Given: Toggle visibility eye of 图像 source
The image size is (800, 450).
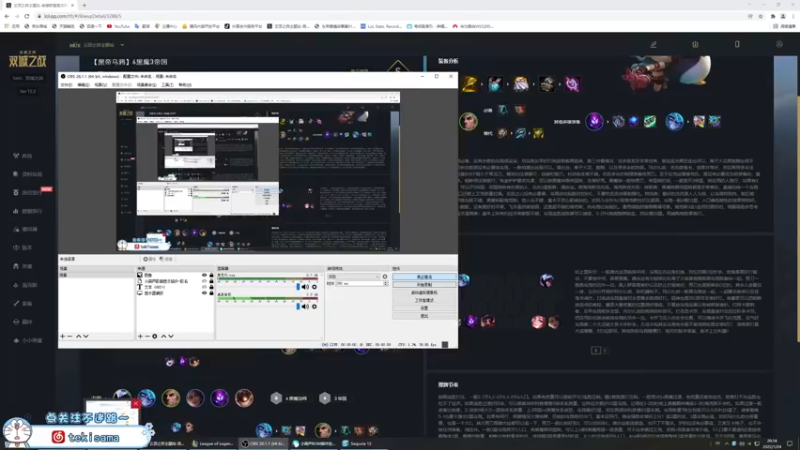Looking at the screenshot, I should tap(205, 275).
